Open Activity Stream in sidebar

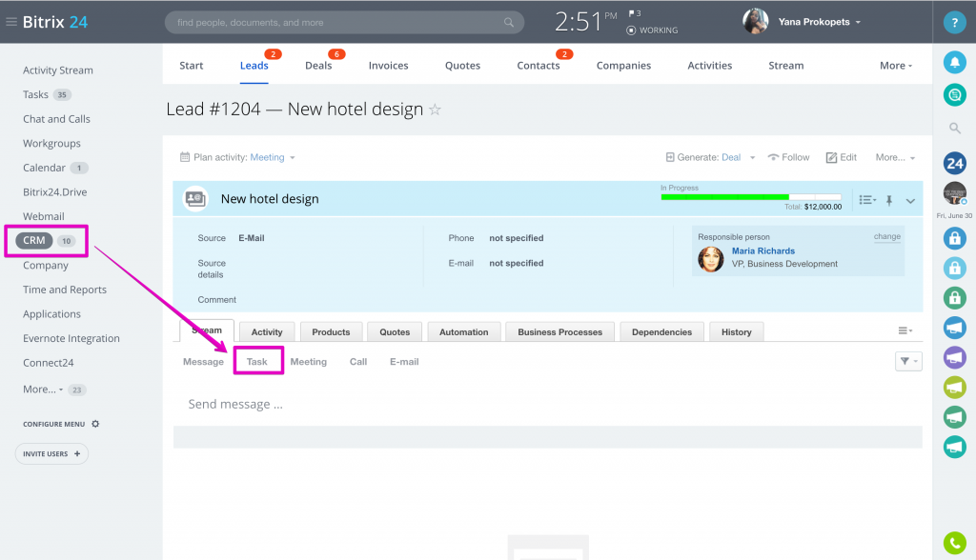(58, 70)
